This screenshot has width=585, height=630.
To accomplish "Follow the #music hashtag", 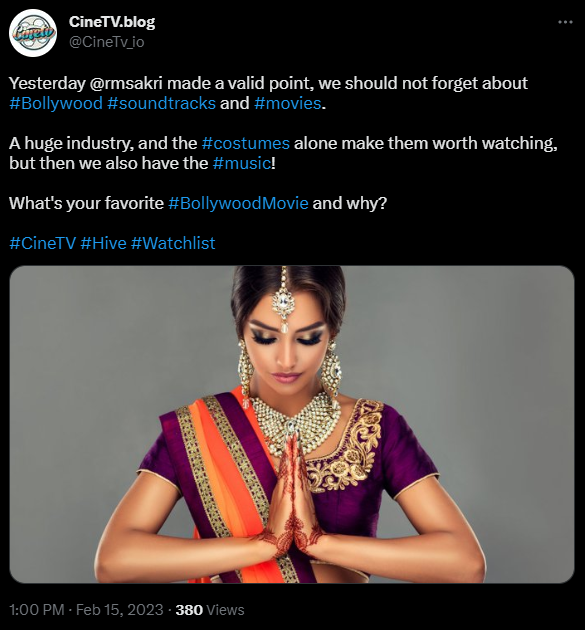I will pyautogui.click(x=242, y=163).
